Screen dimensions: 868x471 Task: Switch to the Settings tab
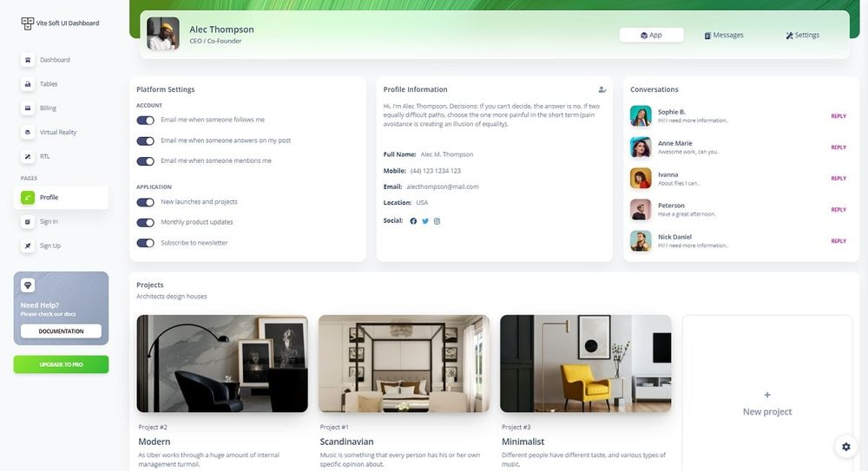pyautogui.click(x=802, y=35)
